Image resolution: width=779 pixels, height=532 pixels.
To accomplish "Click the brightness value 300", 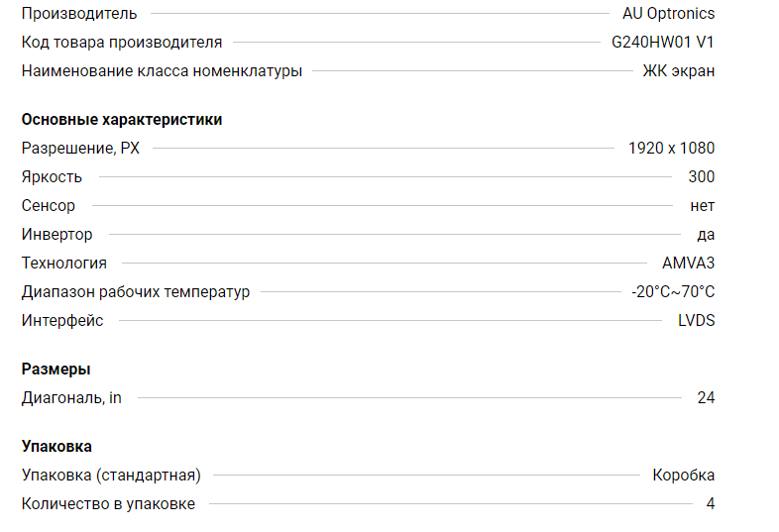I will pos(702,176).
